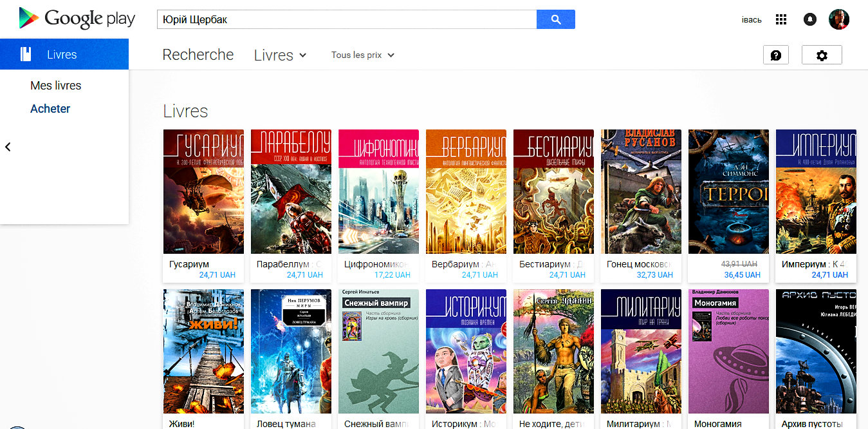Open the Архив пустоты book cover

coord(816,351)
